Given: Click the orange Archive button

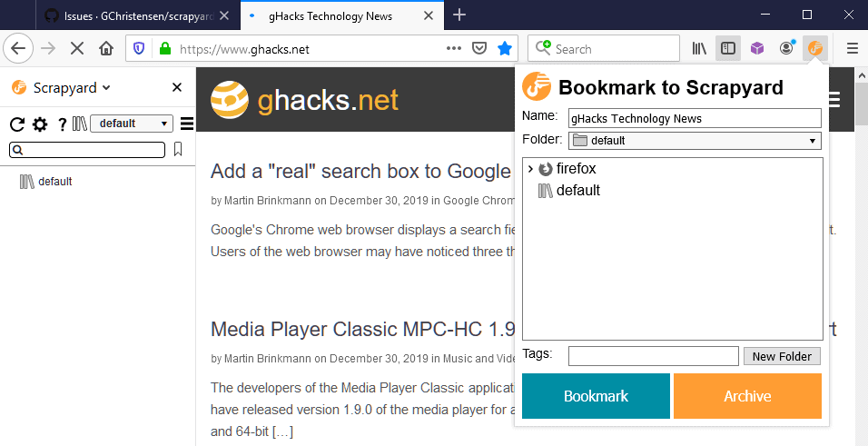Looking at the screenshot, I should (x=747, y=396).
